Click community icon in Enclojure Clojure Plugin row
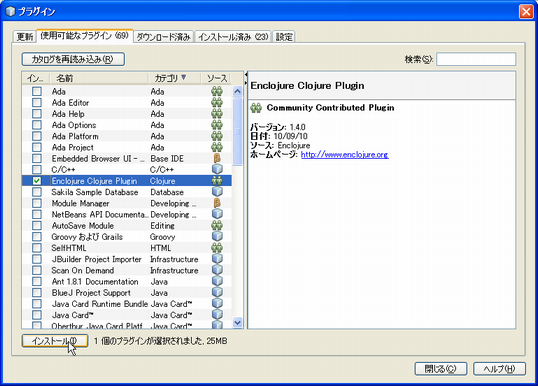This screenshot has width=538, height=386. (217, 180)
